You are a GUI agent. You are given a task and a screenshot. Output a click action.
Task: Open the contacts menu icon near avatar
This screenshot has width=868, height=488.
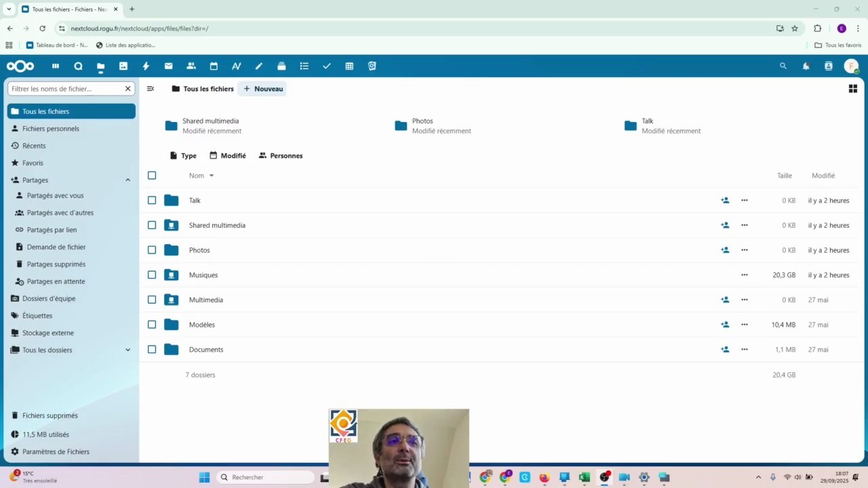(x=828, y=66)
